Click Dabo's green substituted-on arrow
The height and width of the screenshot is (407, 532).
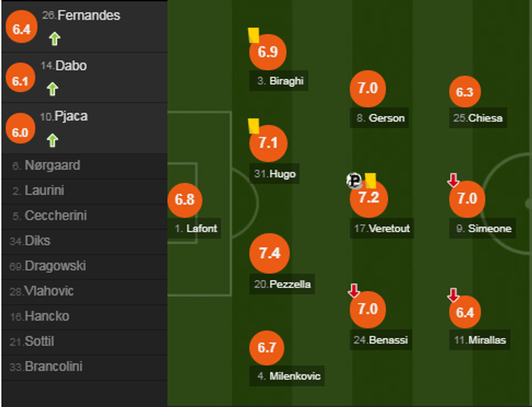(52, 89)
